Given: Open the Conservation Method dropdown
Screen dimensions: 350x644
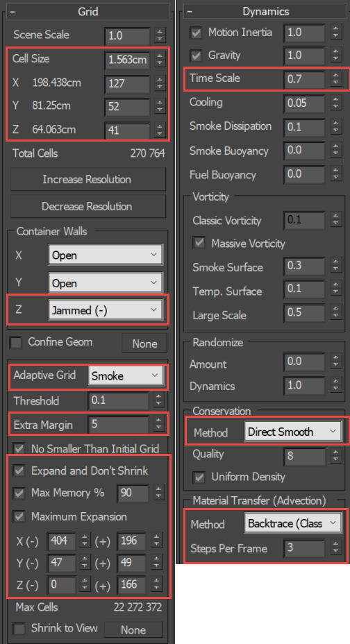Looking at the screenshot, I should [292, 432].
